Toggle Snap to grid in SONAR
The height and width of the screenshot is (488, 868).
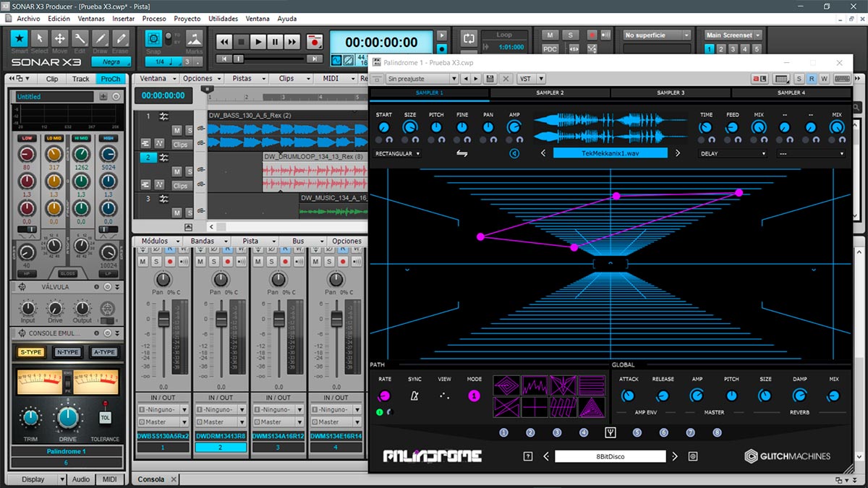(x=153, y=38)
